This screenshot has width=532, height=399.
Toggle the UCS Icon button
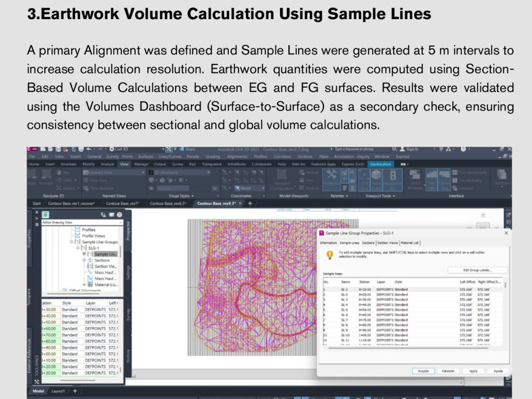click(x=363, y=180)
